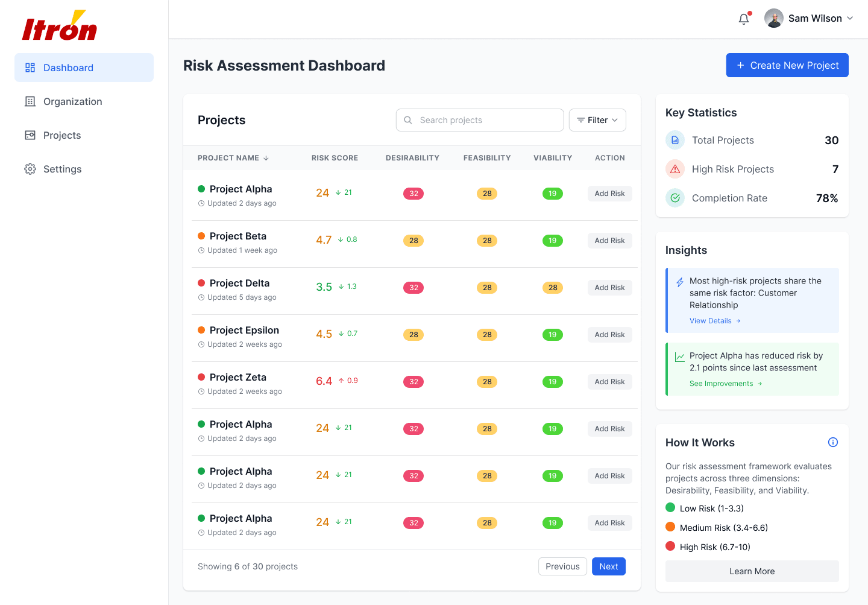Open the Filter dropdown
Screen dimensions: 868x605
pos(597,120)
